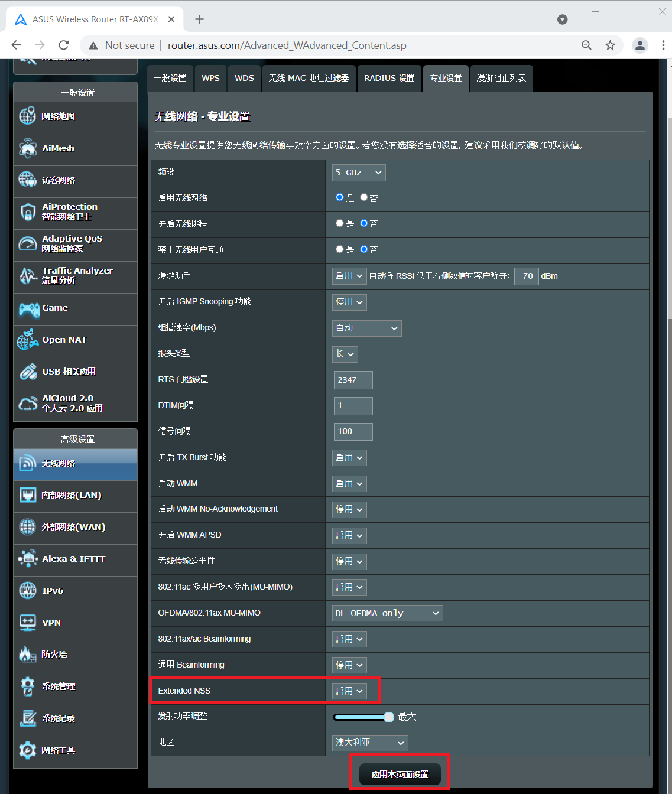Open 系统管理 administration icon
This screenshot has height=794, width=672.
[x=27, y=686]
